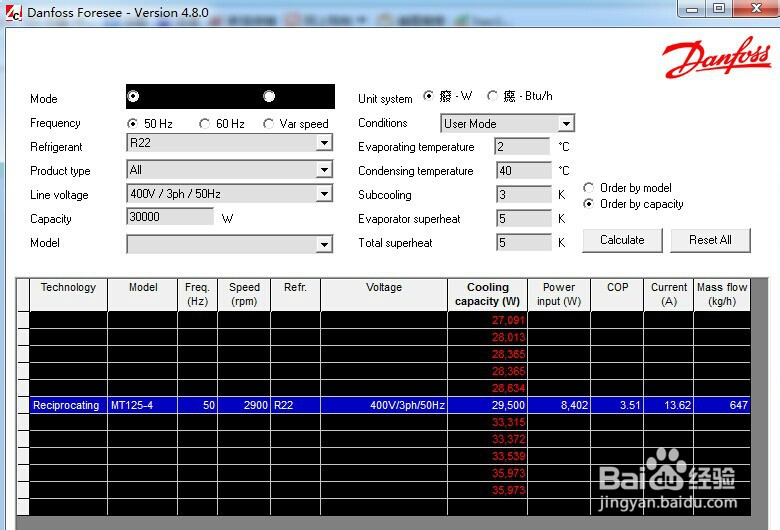
Task: Click the Total superheat input field
Action: (524, 242)
